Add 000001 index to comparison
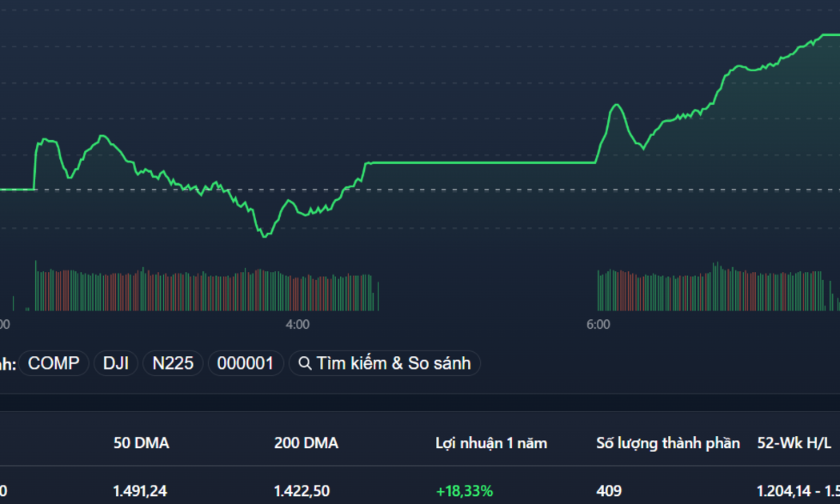This screenshot has height=504, width=840. tap(246, 363)
